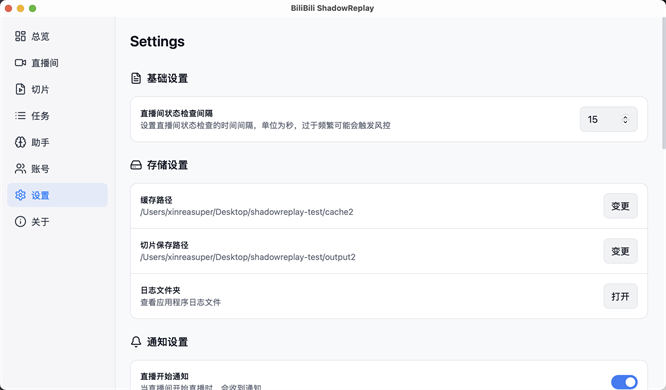
Task: Open the 关于 sidebar page
Action: click(x=57, y=221)
